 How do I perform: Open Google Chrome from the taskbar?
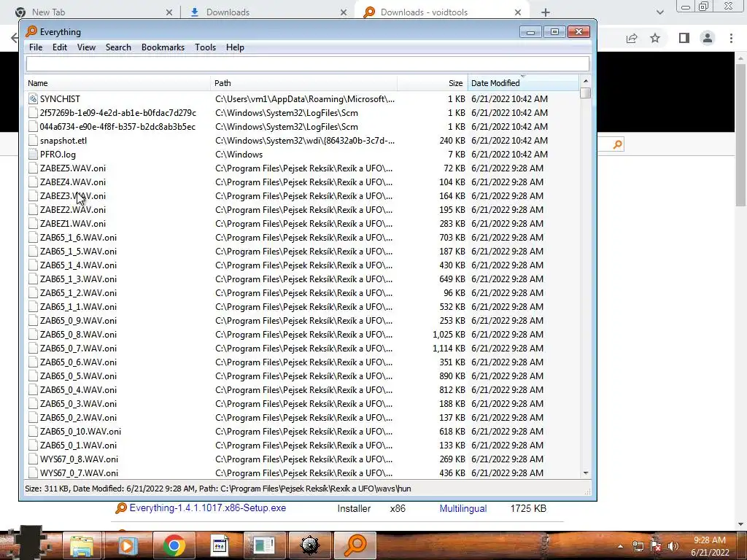[x=174, y=545]
